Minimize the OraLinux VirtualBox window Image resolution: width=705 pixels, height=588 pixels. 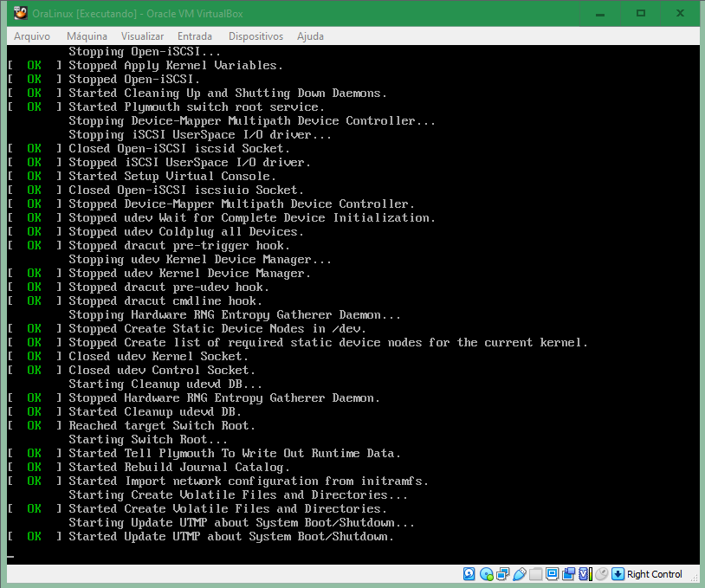tap(600, 14)
